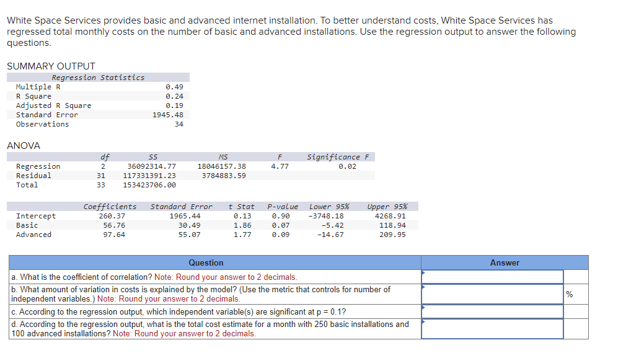Click the R Square value 0.24

(x=175, y=96)
